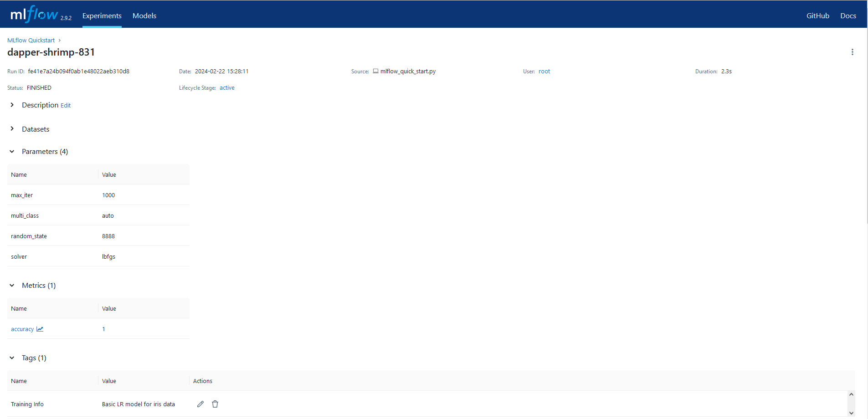
Task: Click the accuracy metric value 1
Action: pos(103,329)
